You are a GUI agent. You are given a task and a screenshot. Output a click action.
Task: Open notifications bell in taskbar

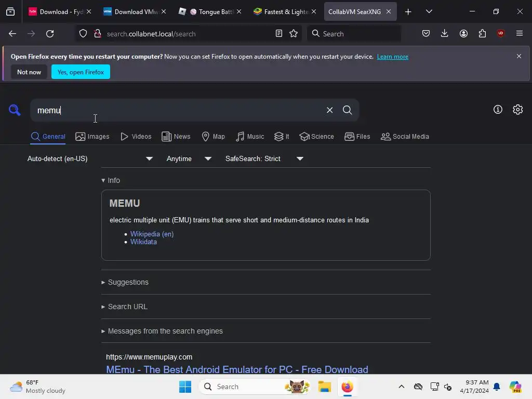click(x=497, y=387)
